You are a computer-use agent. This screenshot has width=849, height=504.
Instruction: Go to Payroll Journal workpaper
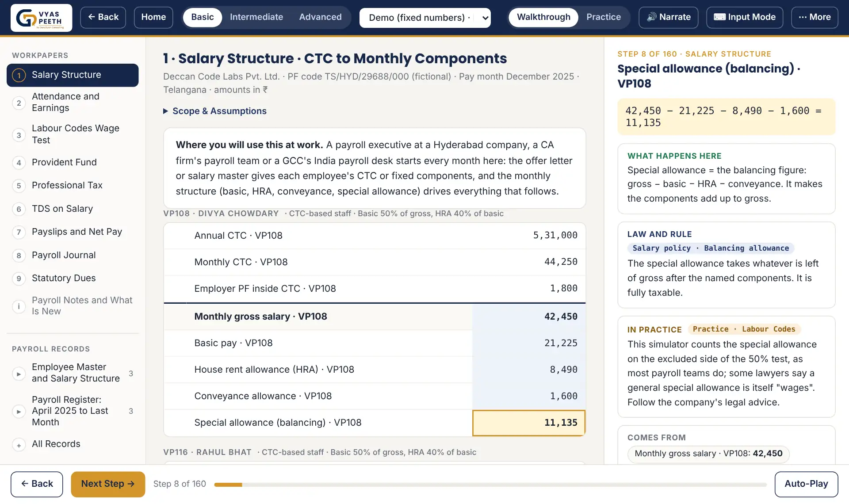[x=73, y=255]
